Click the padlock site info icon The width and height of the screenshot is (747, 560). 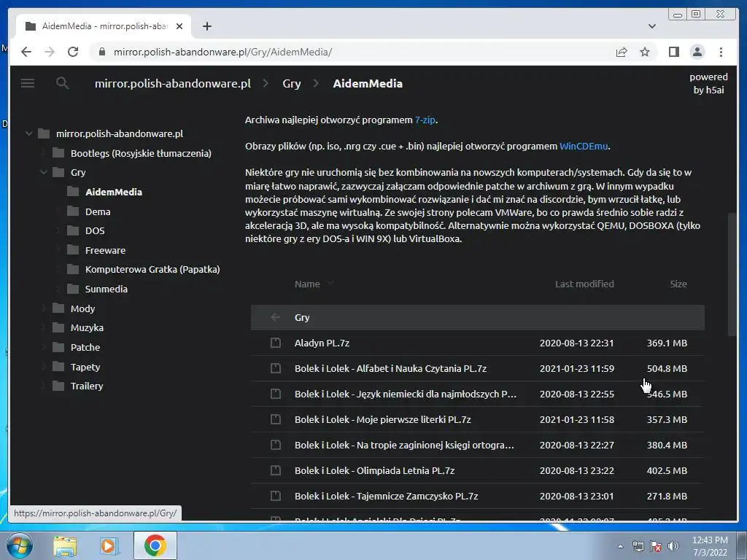[102, 52]
